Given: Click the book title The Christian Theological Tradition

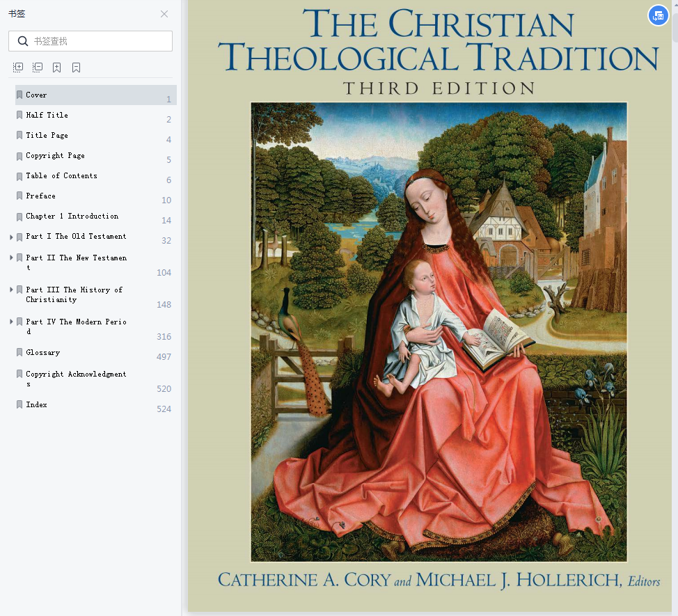Looking at the screenshot, I should (439, 40).
